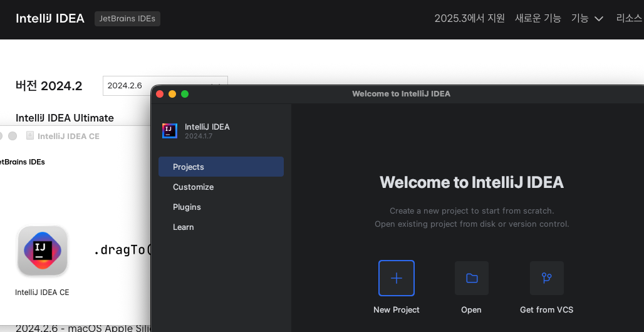
Task: Click the JetBrains IDEs text in installer window
Action: 22,162
